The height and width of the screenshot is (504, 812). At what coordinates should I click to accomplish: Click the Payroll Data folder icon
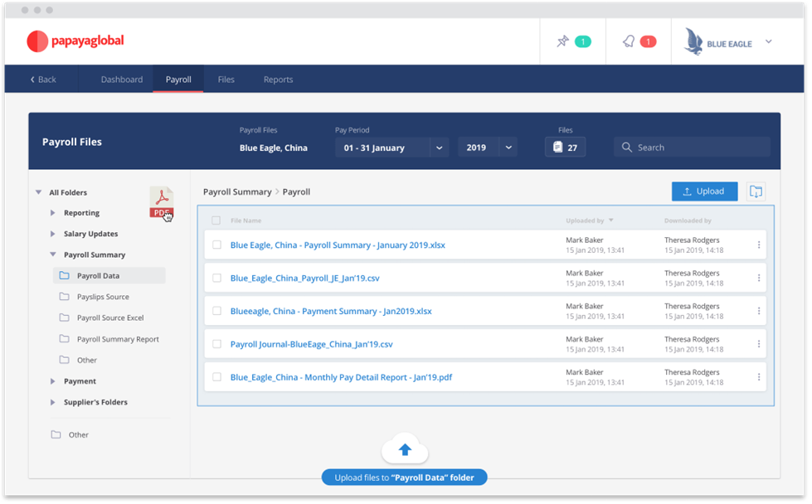pos(64,275)
